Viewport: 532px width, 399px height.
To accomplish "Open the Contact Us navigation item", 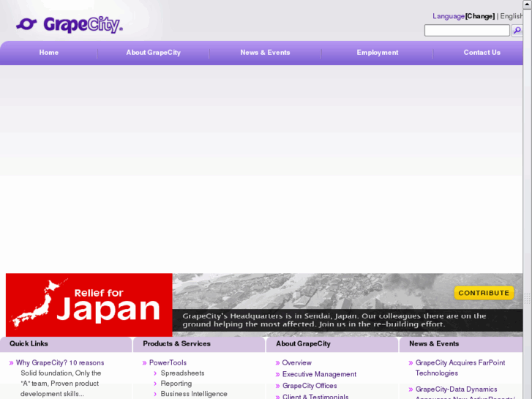I will click(482, 53).
